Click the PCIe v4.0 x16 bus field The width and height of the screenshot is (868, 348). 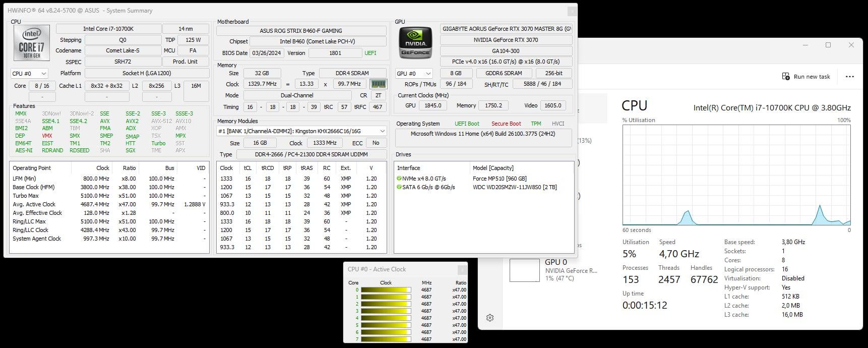[506, 62]
